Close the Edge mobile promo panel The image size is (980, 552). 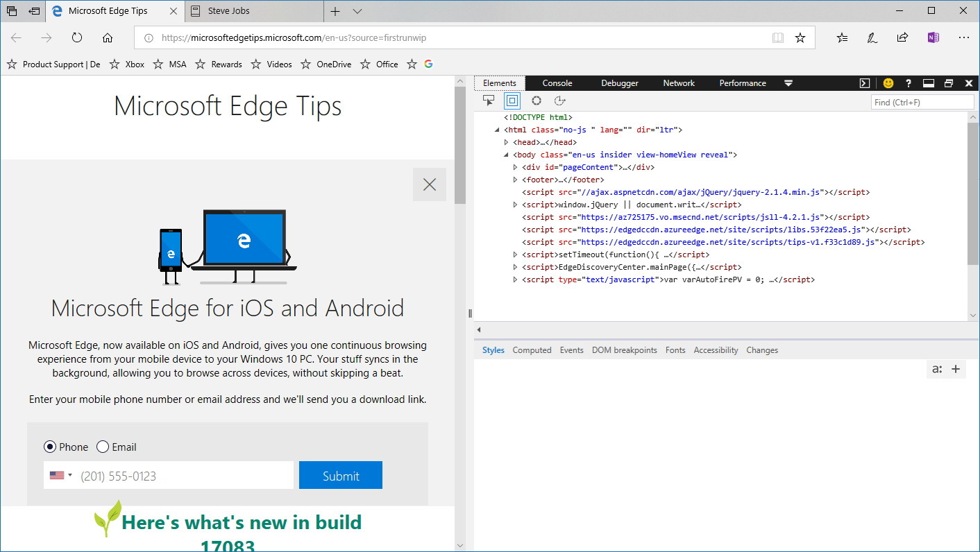(x=430, y=184)
